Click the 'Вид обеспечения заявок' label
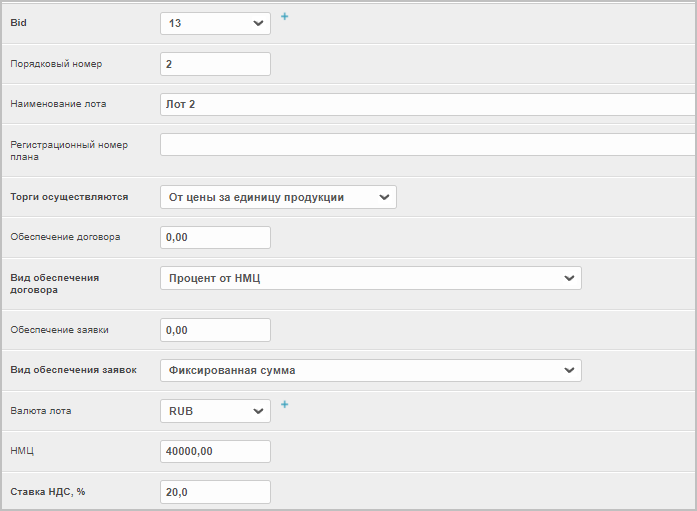The image size is (697, 511). point(72,370)
